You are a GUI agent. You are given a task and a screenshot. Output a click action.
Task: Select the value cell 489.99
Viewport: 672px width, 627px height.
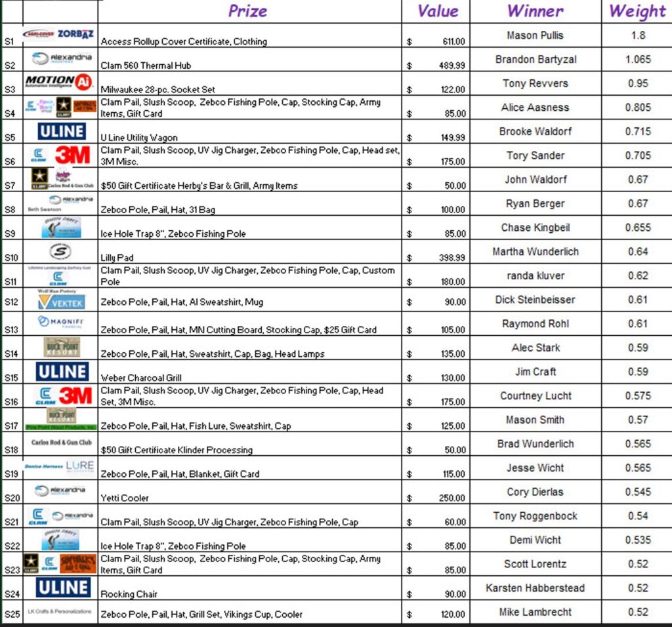[451, 66]
